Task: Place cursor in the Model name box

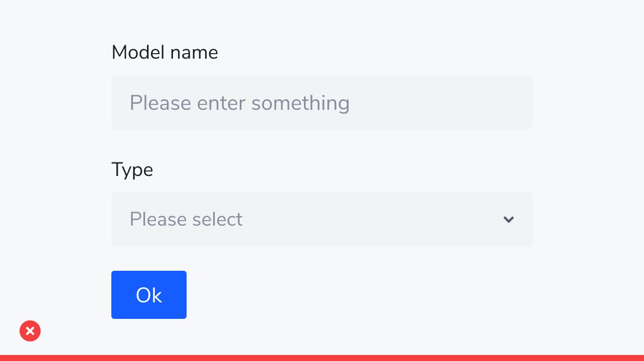Action: click(321, 102)
